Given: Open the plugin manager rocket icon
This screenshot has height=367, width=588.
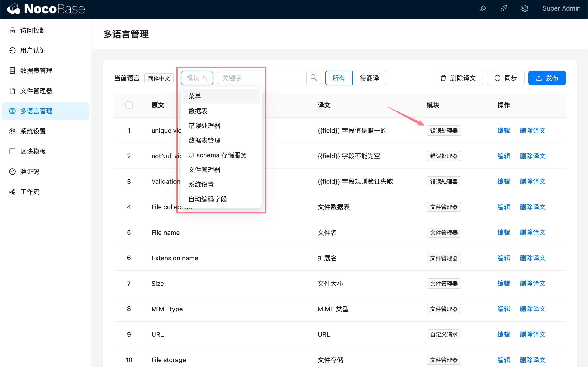Looking at the screenshot, I should [503, 8].
